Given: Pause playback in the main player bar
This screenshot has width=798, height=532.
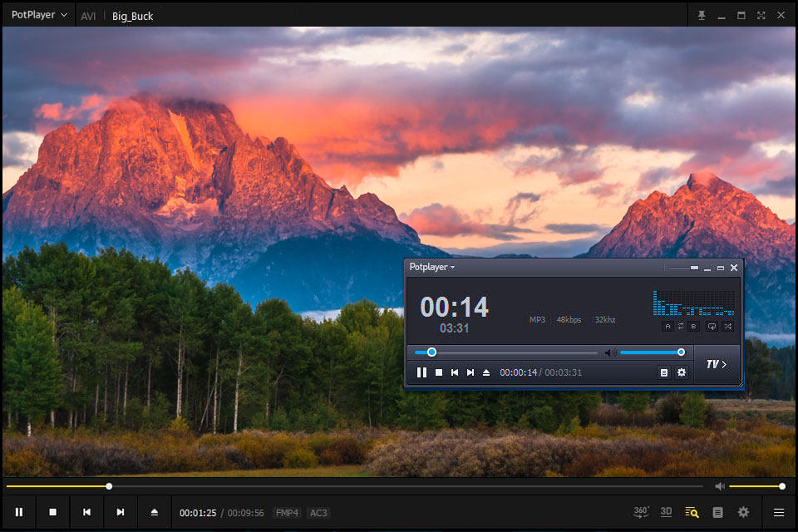Looking at the screenshot, I should pyautogui.click(x=19, y=512).
